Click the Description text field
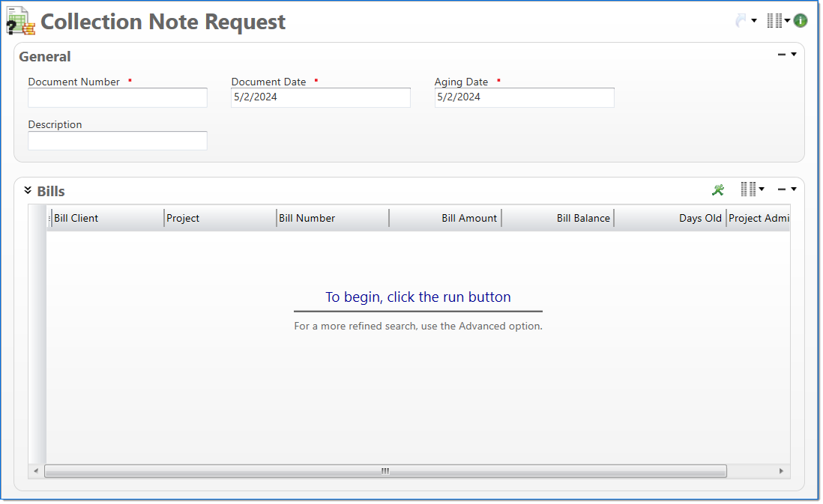 point(118,141)
